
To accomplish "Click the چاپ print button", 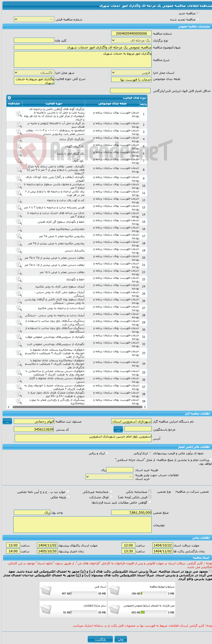I will pyautogui.click(x=121, y=639).
